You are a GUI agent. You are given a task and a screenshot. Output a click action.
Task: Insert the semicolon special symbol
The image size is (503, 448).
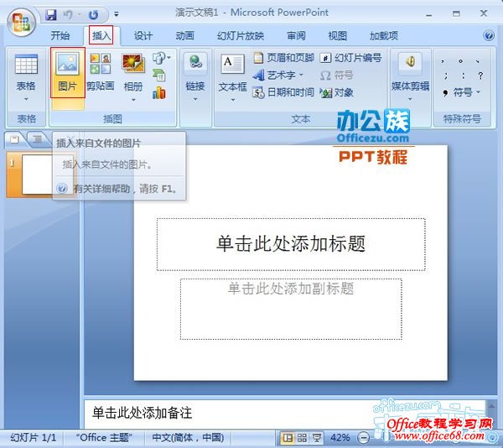[446, 76]
